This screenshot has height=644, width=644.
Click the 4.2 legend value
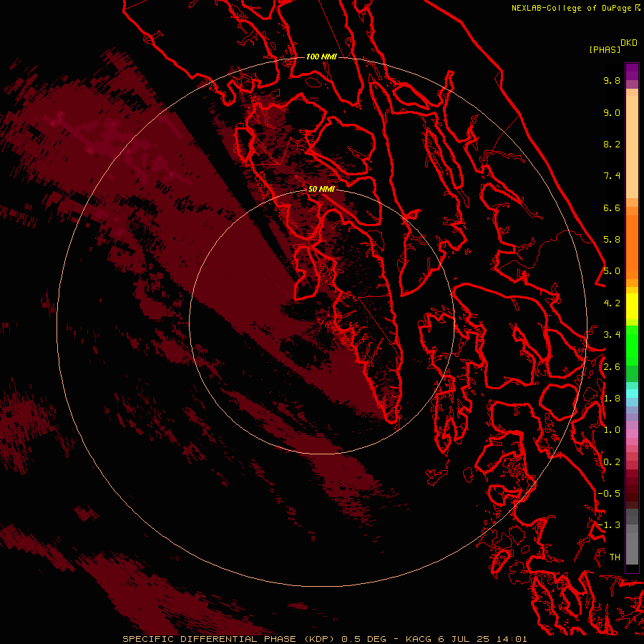pos(612,303)
